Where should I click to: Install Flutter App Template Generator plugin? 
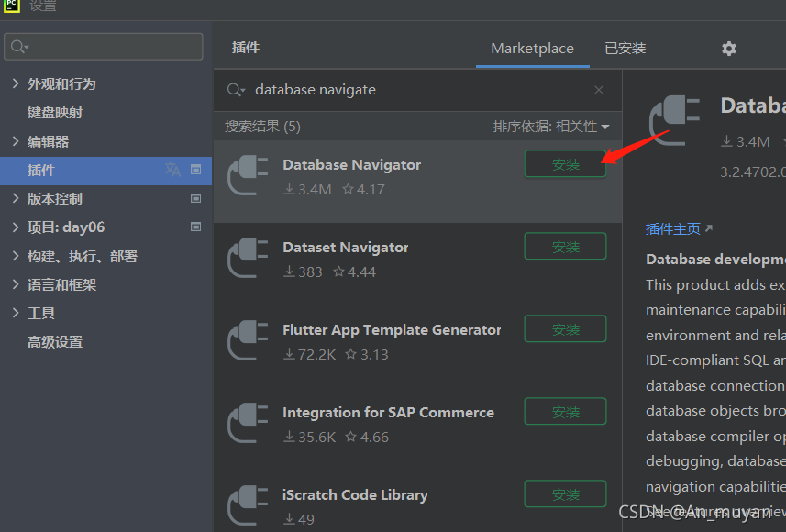pos(566,329)
